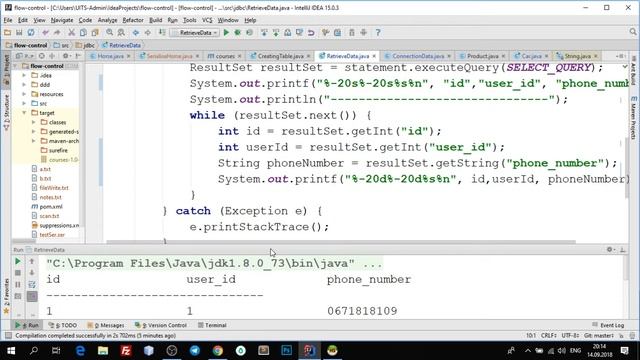The height and width of the screenshot is (360, 640).
Task: Click the Save All toolbar icon
Action: point(19,33)
